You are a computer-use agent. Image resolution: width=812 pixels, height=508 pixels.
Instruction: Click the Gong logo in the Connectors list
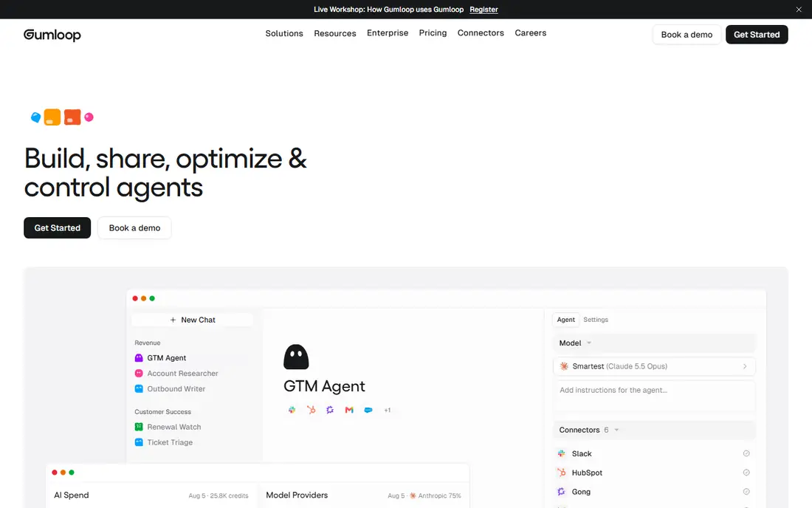point(561,492)
